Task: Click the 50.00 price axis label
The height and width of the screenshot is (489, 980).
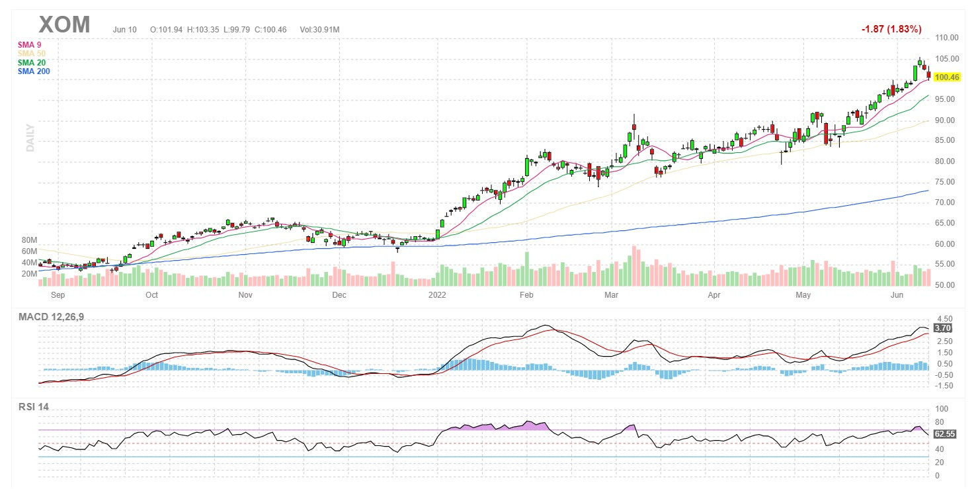Action: [946, 285]
